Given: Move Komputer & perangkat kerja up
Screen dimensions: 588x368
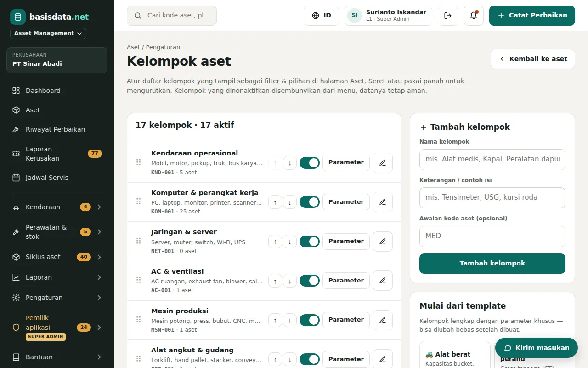Looking at the screenshot, I should pos(275,202).
